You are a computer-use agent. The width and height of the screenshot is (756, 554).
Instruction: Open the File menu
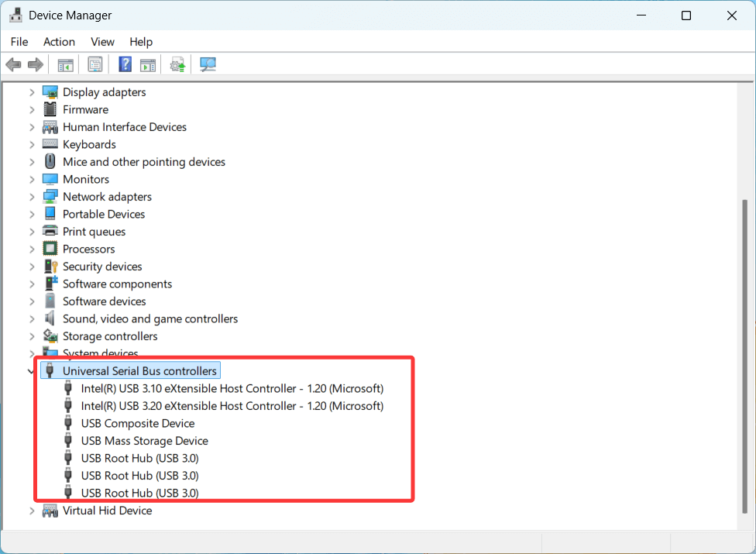tap(19, 42)
